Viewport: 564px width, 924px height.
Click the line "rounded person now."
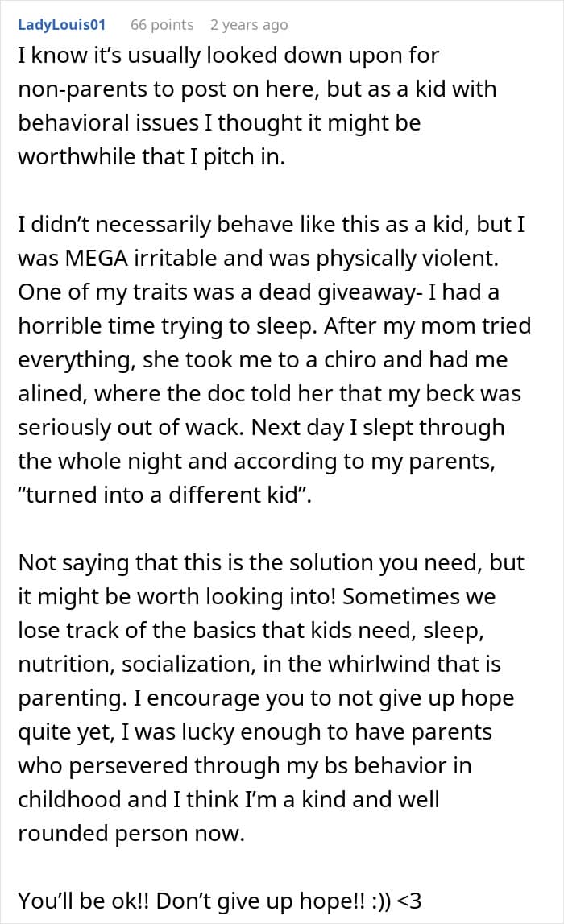point(131,833)
